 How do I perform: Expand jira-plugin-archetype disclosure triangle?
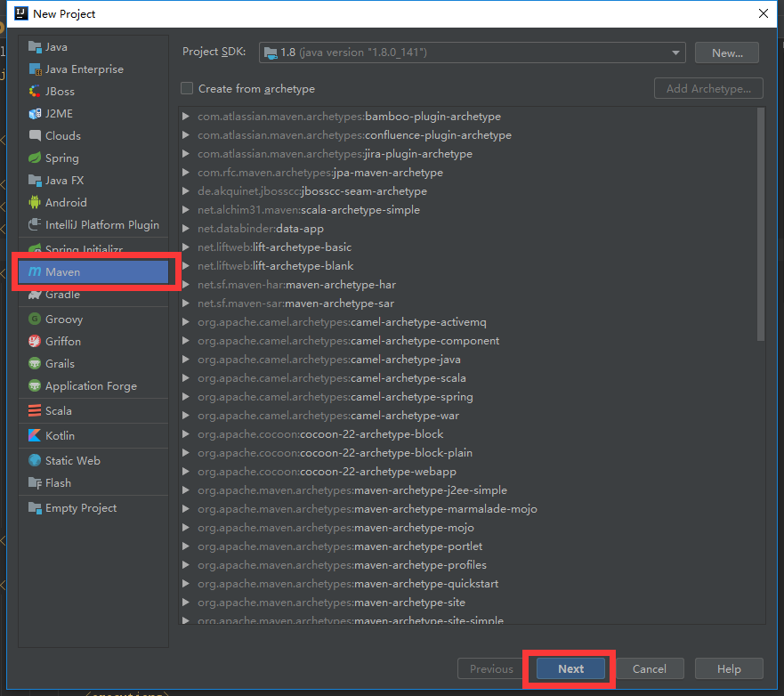point(185,153)
